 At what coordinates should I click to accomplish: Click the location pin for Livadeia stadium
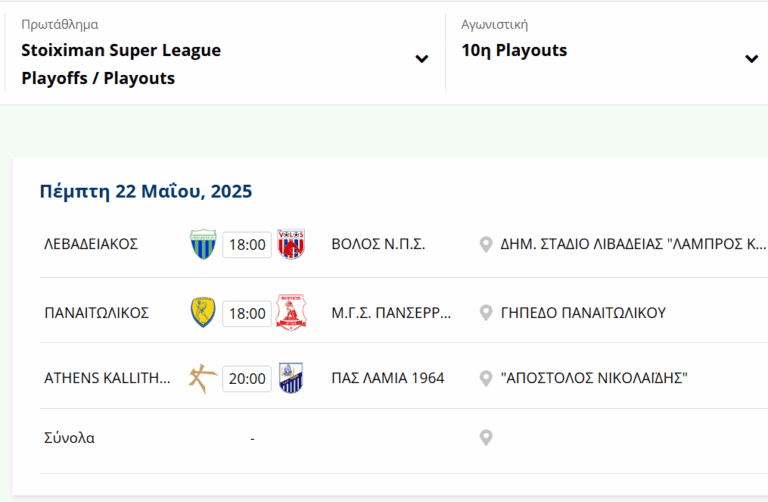(x=486, y=244)
